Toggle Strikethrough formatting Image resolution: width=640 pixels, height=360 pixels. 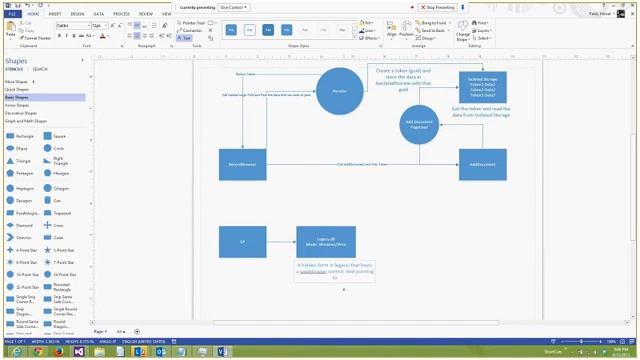tap(81, 36)
